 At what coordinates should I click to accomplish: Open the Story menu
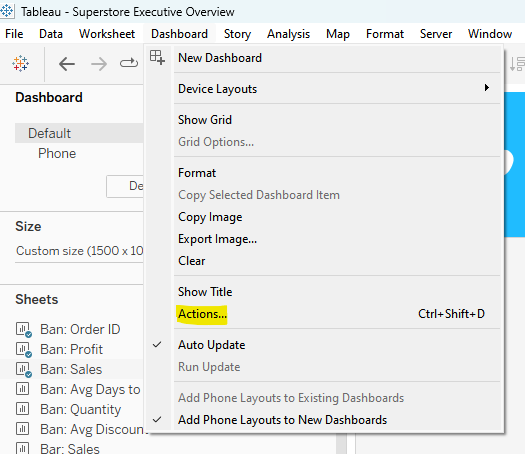click(x=237, y=34)
